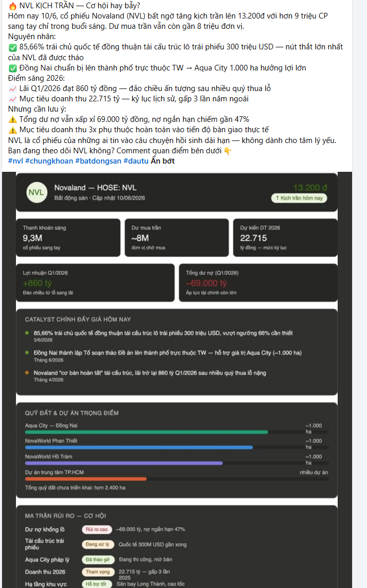
Task: Open the Dự kiến DT 2026 card
Action: [x=285, y=238]
